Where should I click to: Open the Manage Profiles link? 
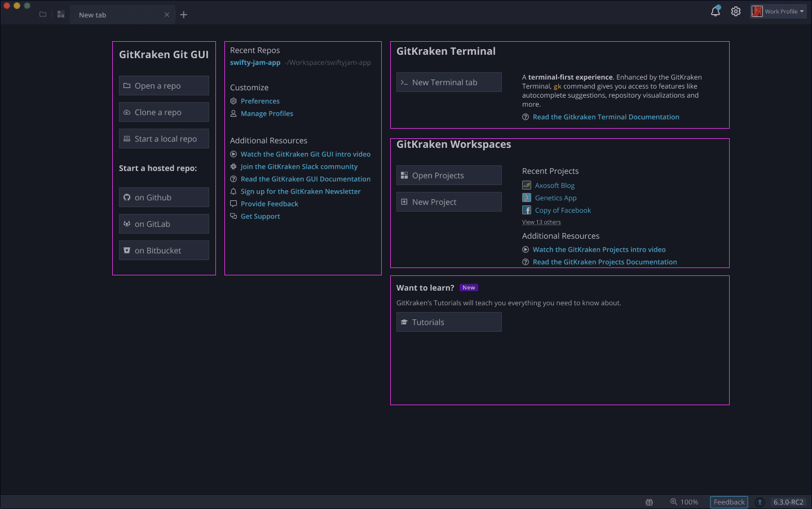pyautogui.click(x=267, y=113)
